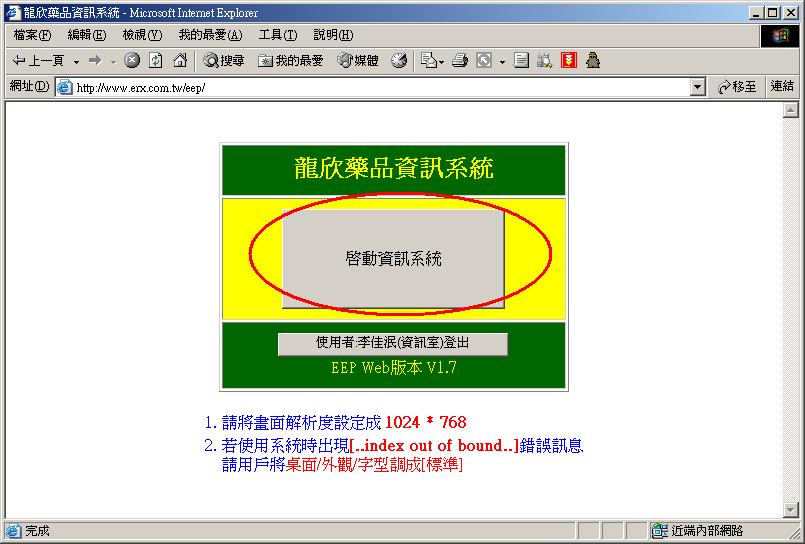Open the 媒體 media toolbar button
Image resolution: width=805 pixels, height=544 pixels.
[x=358, y=61]
